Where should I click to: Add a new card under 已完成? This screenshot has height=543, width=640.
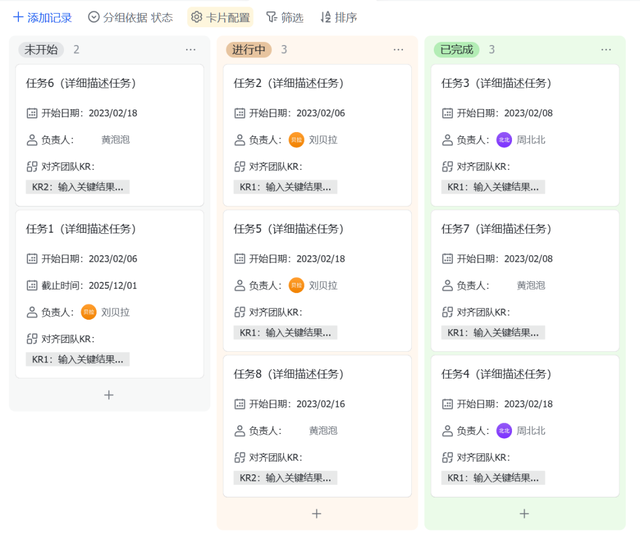524,513
